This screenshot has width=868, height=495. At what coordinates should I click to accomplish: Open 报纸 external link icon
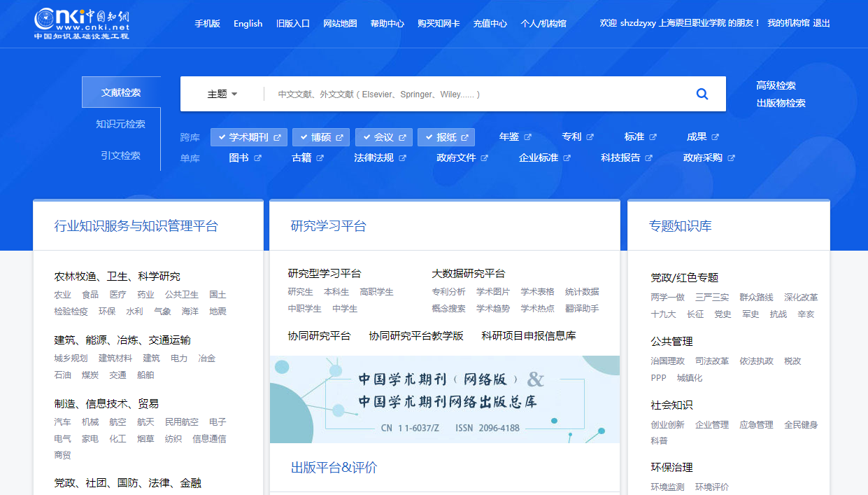pyautogui.click(x=466, y=137)
